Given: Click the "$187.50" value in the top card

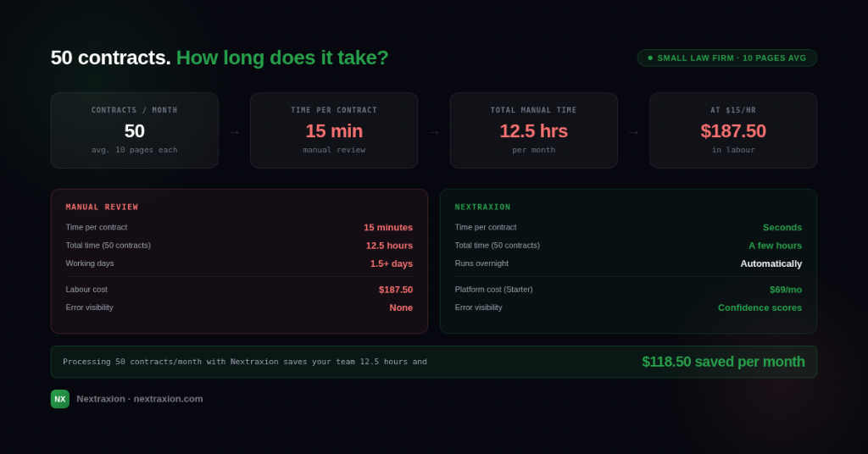Looking at the screenshot, I should point(733,131).
